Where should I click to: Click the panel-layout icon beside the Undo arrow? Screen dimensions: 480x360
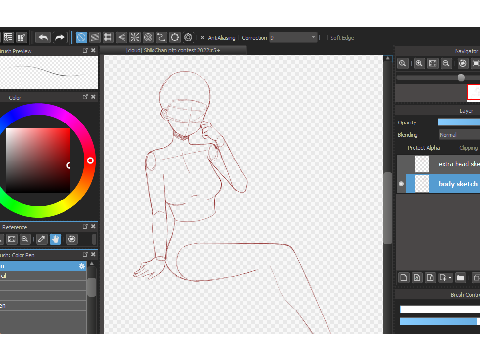(22, 37)
